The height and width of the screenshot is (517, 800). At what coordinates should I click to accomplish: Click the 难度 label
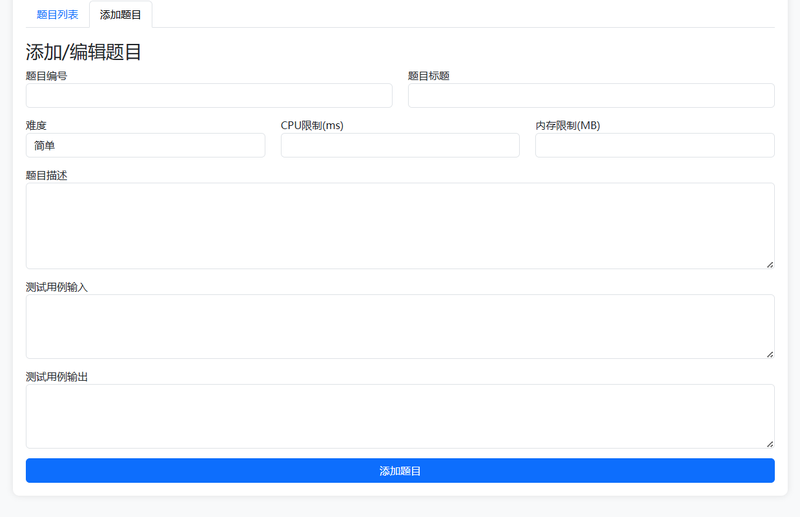36,126
